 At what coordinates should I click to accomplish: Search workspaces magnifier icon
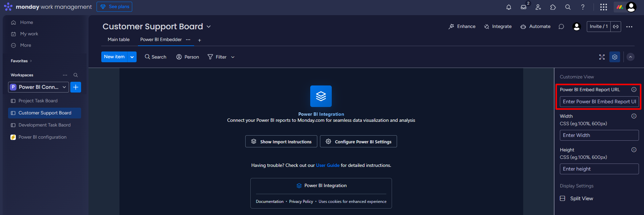pyautogui.click(x=76, y=75)
